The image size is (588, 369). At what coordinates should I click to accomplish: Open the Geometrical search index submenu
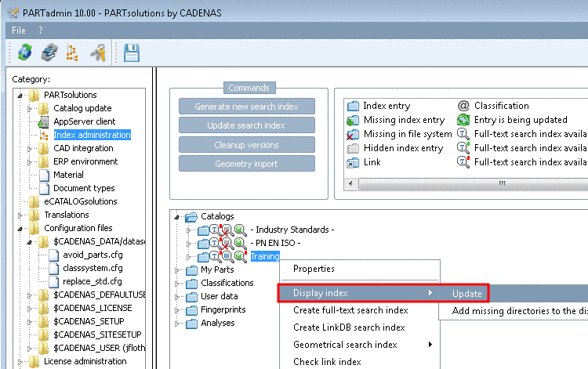[x=359, y=345]
